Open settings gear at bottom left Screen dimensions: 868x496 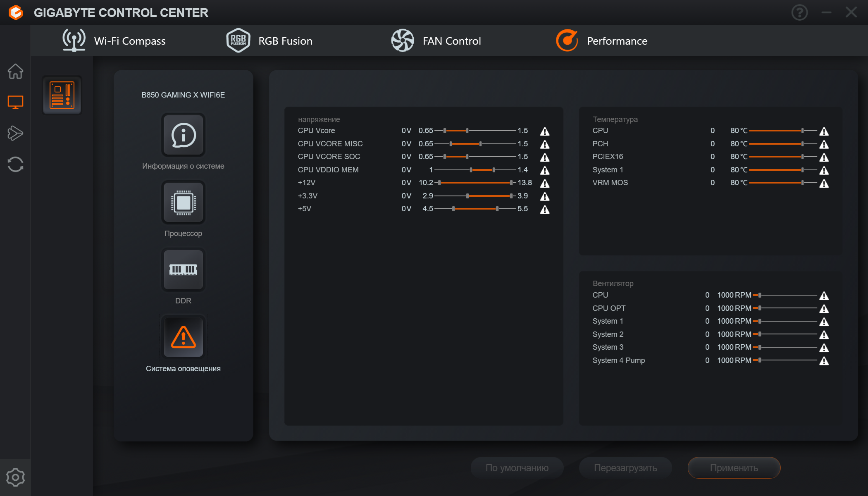tap(15, 477)
